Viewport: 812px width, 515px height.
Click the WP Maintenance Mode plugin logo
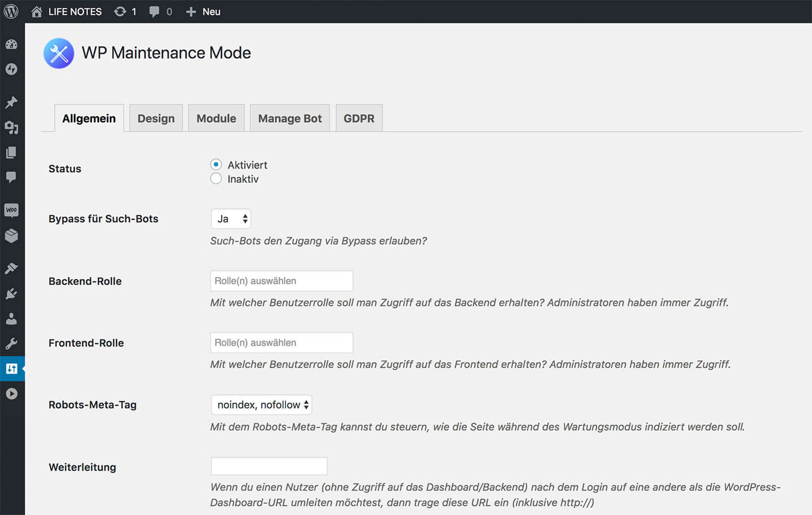point(59,53)
